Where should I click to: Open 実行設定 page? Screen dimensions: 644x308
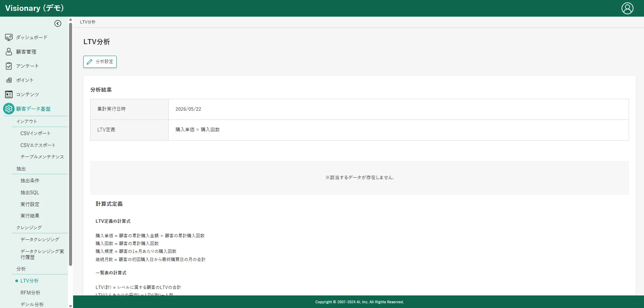[30, 204]
